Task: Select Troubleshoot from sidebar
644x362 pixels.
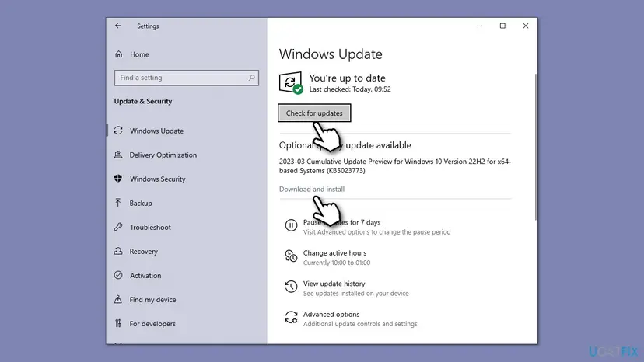Action: [x=150, y=228]
